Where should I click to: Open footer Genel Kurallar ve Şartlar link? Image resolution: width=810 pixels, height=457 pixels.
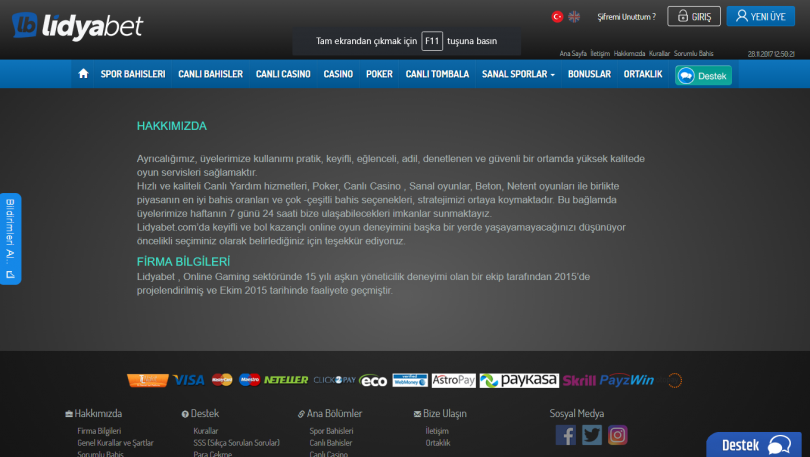(115, 443)
